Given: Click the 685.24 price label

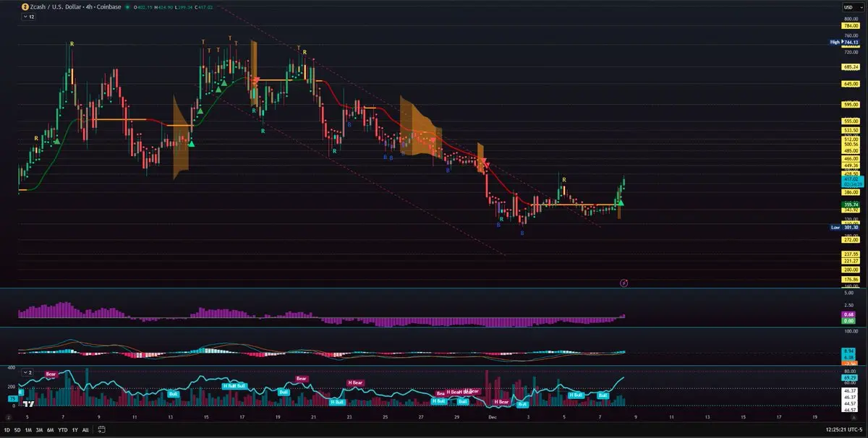Looking at the screenshot, I should [850, 66].
